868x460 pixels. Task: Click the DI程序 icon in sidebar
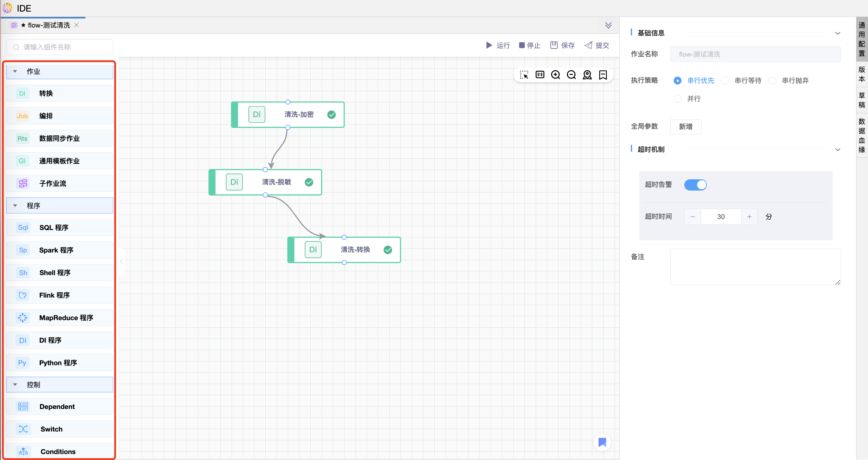pos(21,340)
